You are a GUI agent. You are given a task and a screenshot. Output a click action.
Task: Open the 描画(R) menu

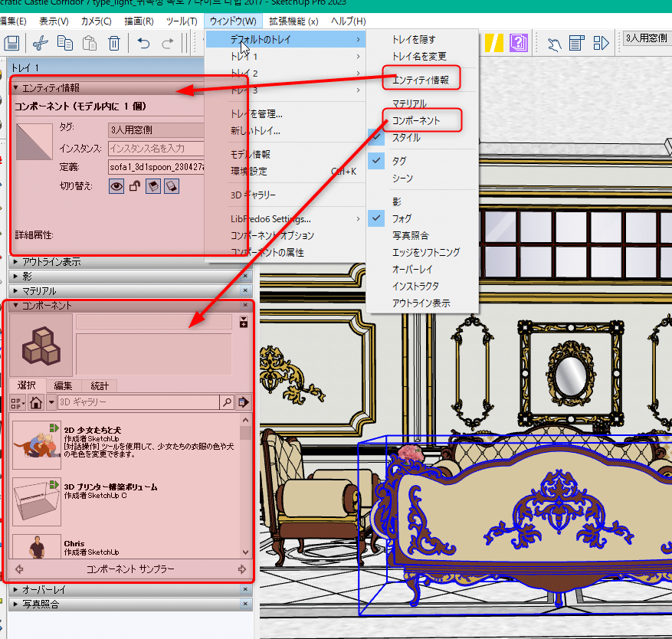click(139, 21)
